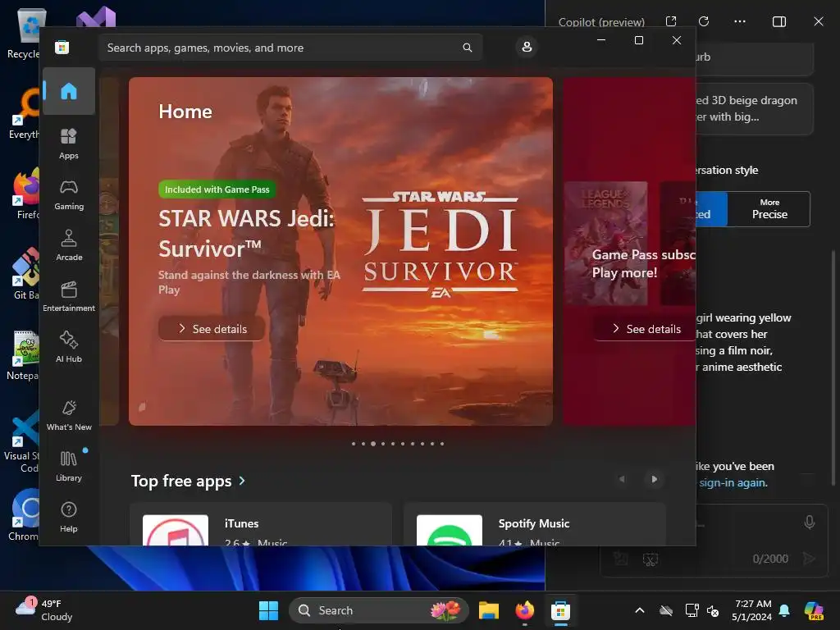Click the taskbar Search box

(379, 610)
